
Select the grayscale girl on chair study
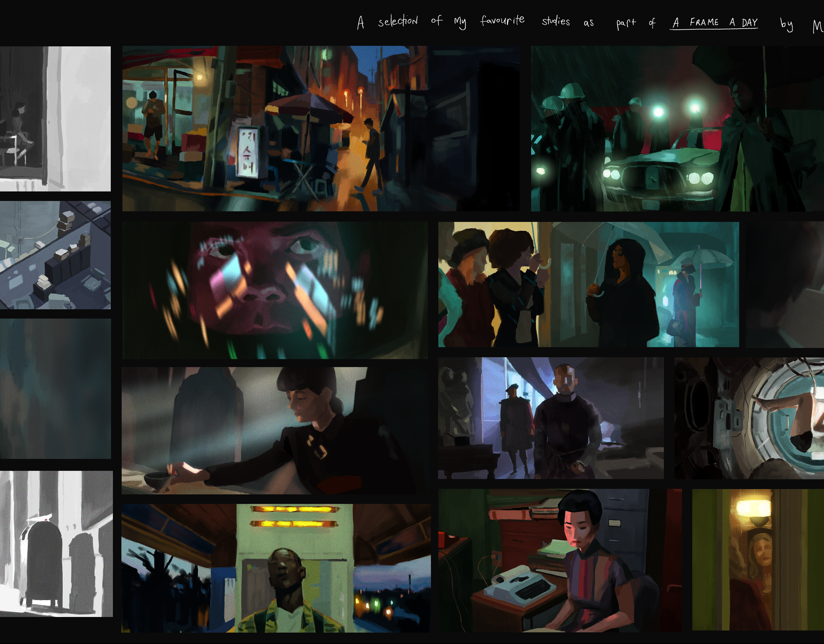(55, 119)
